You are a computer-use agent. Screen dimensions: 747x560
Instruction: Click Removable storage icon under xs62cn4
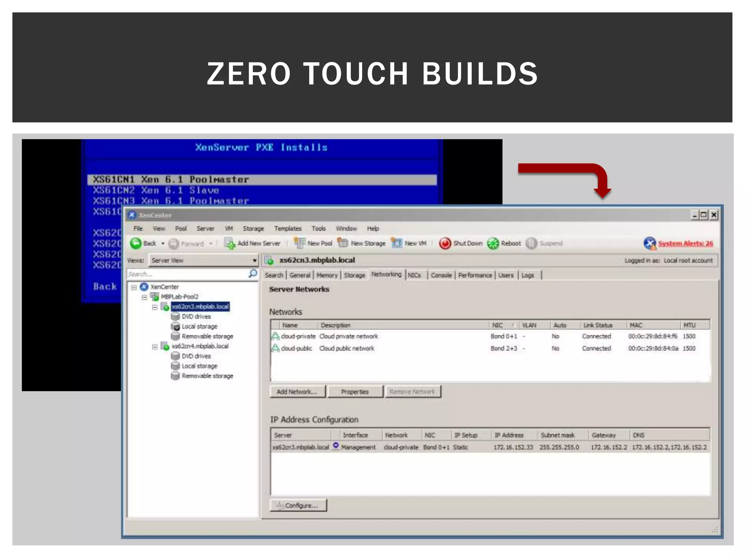(175, 376)
